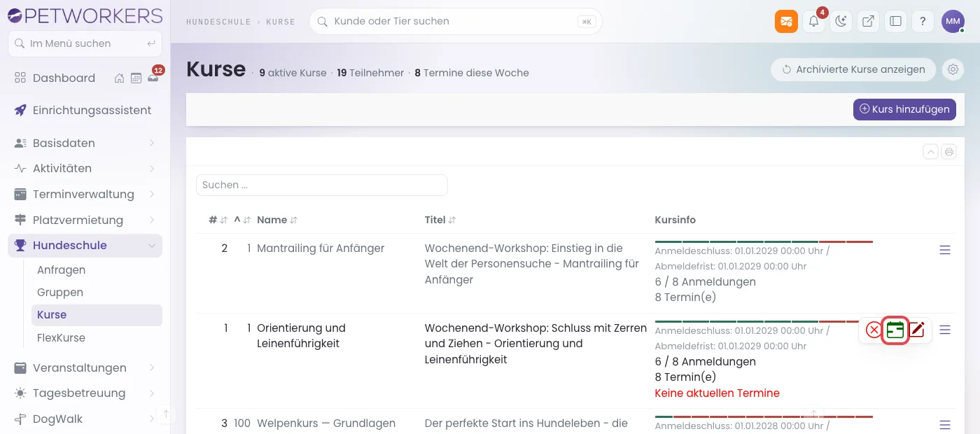The height and width of the screenshot is (434, 980).
Task: Open the calendar icon next to Dashboard
Action: pyautogui.click(x=136, y=78)
